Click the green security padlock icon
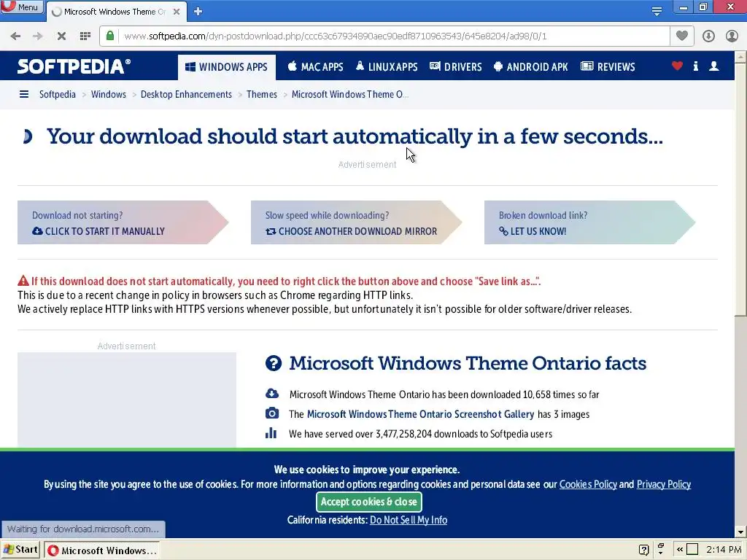This screenshot has height=560, width=747. 110,36
